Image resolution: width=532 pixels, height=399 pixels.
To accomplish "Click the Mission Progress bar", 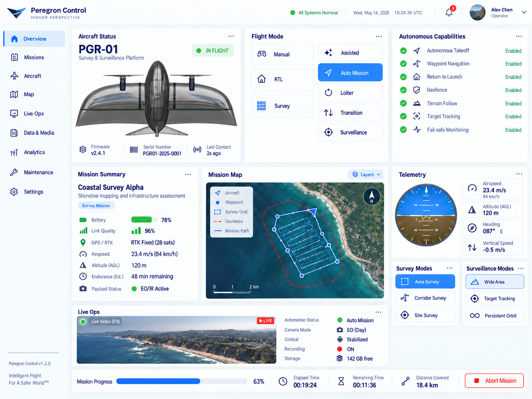I will [182, 381].
